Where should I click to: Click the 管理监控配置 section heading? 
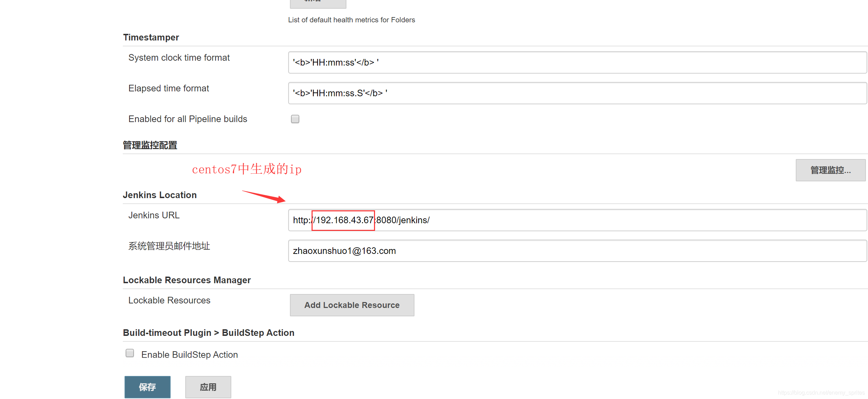click(150, 145)
